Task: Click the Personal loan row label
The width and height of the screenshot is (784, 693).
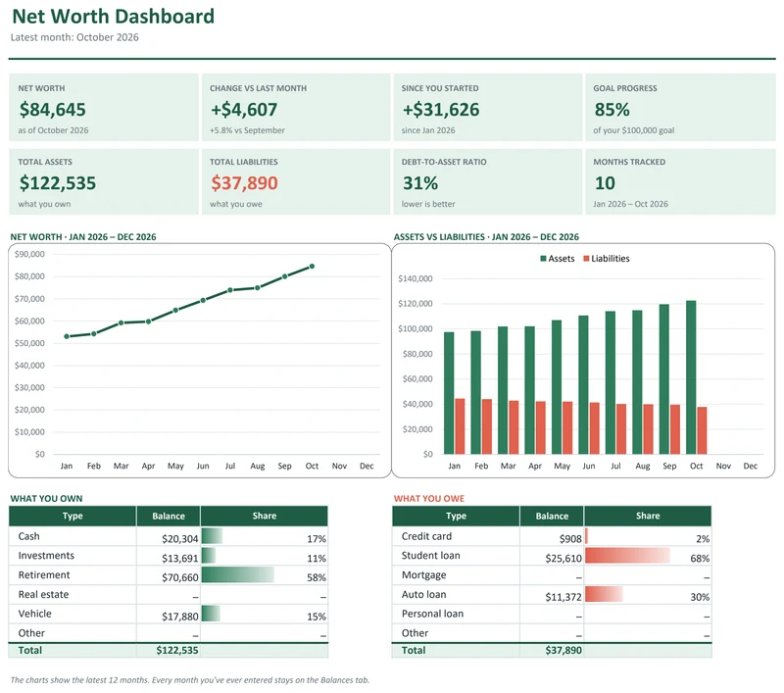Action: tap(432, 614)
